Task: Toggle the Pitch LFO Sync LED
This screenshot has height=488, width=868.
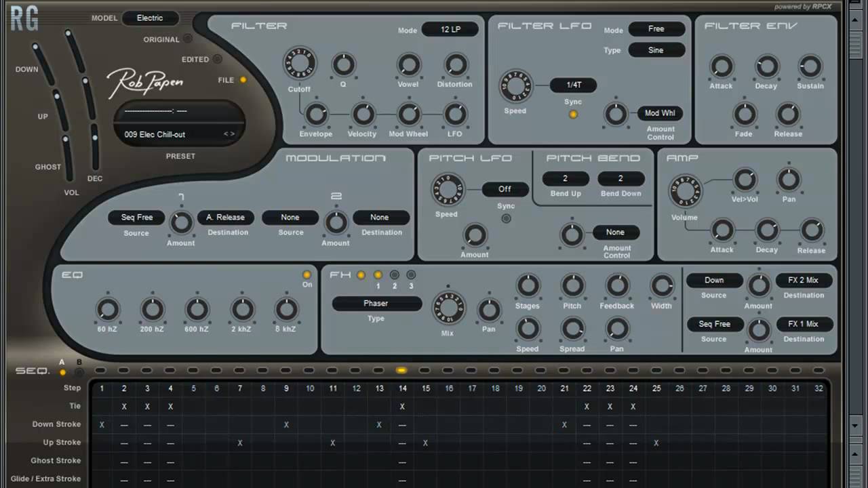Action: tap(506, 219)
